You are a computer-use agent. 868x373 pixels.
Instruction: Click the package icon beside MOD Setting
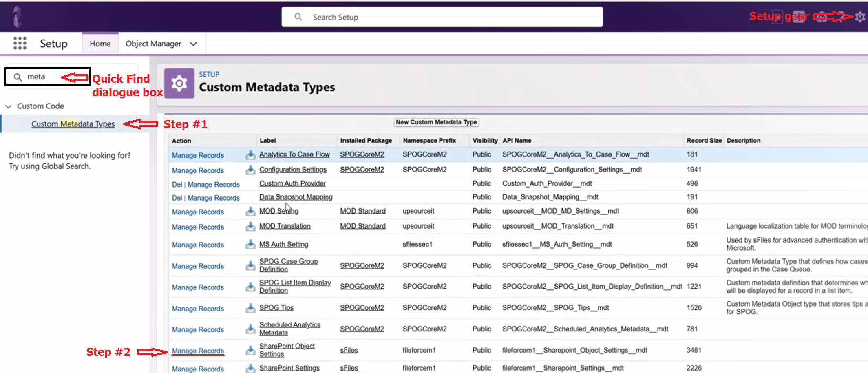coord(250,211)
